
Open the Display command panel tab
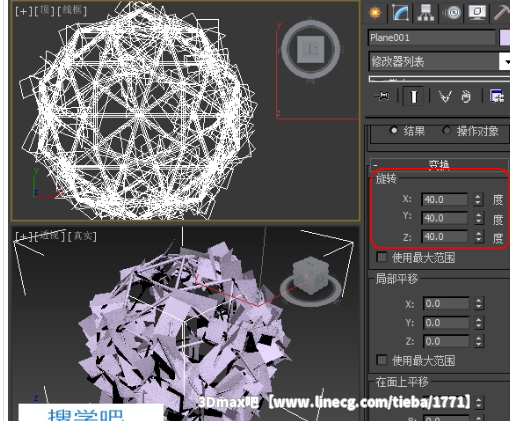pos(477,13)
